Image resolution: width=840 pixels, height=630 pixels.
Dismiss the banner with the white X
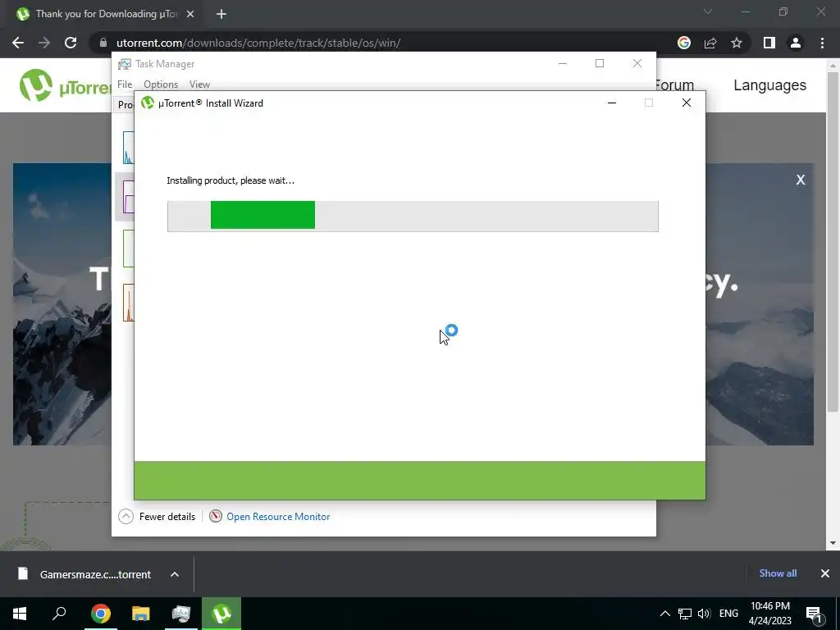click(x=801, y=180)
